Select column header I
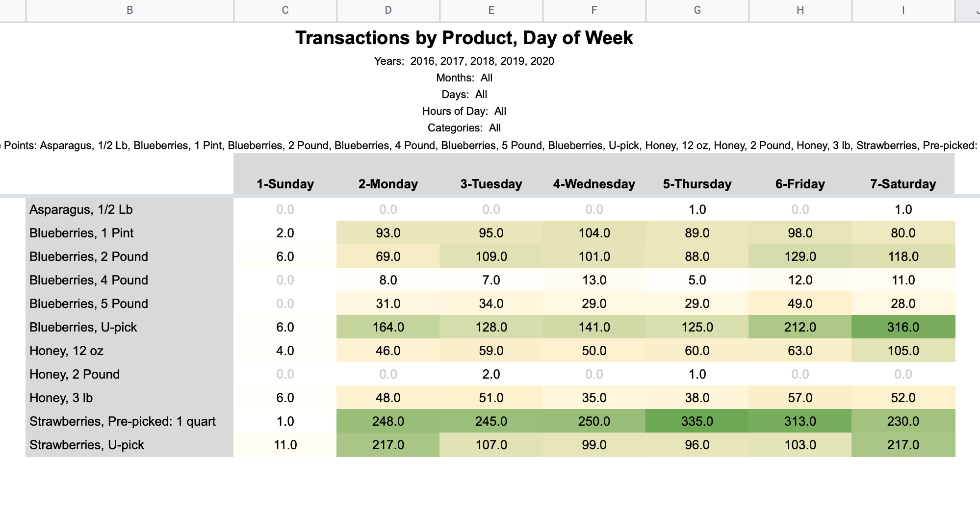980x512 pixels. [903, 10]
